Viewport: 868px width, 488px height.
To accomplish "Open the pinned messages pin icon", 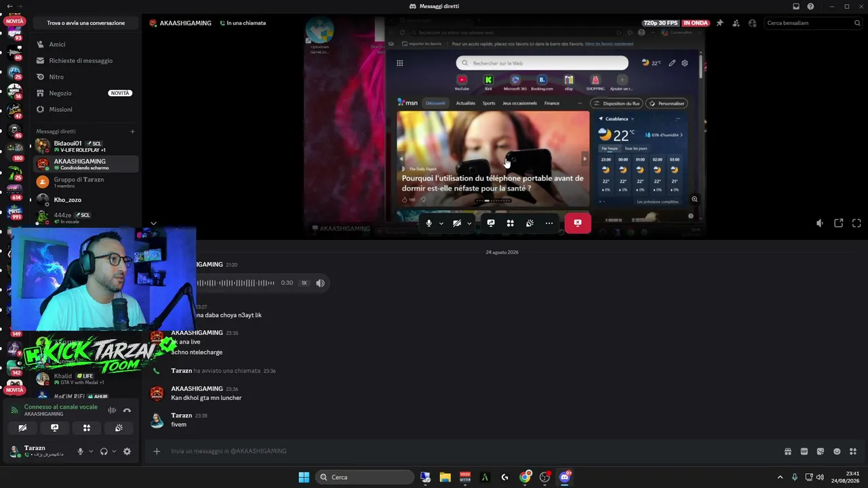I will click(x=719, y=23).
